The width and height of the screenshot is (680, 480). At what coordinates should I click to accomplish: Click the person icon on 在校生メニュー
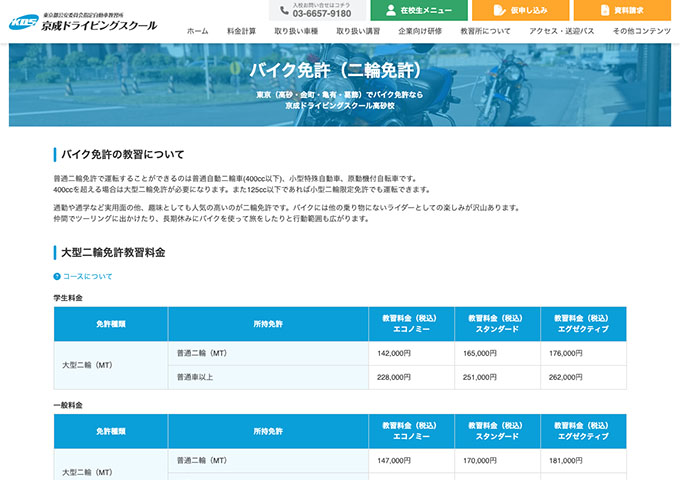(x=393, y=10)
